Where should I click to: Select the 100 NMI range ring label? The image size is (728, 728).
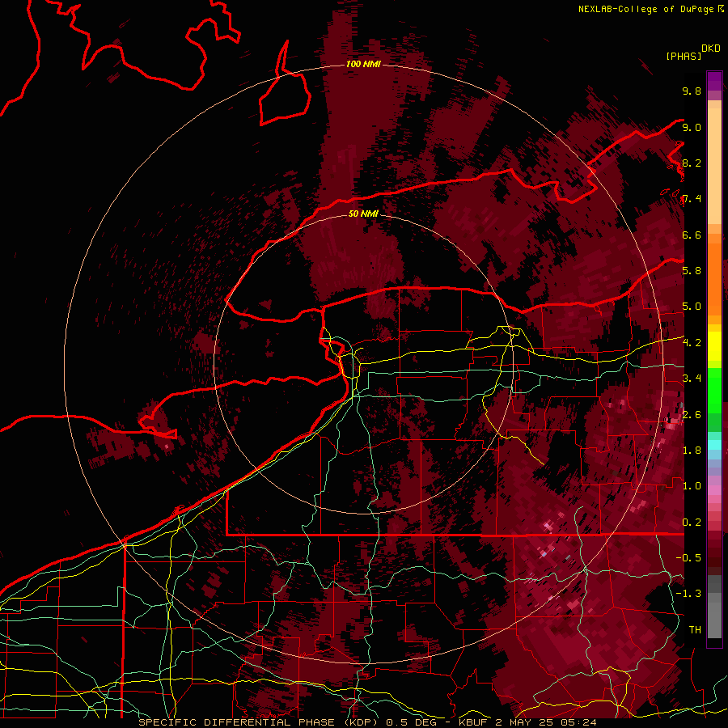363,64
